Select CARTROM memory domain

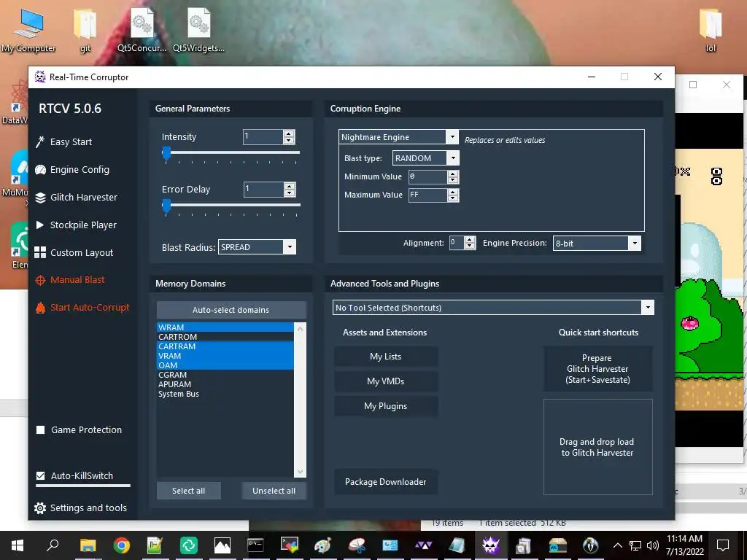tap(225, 337)
